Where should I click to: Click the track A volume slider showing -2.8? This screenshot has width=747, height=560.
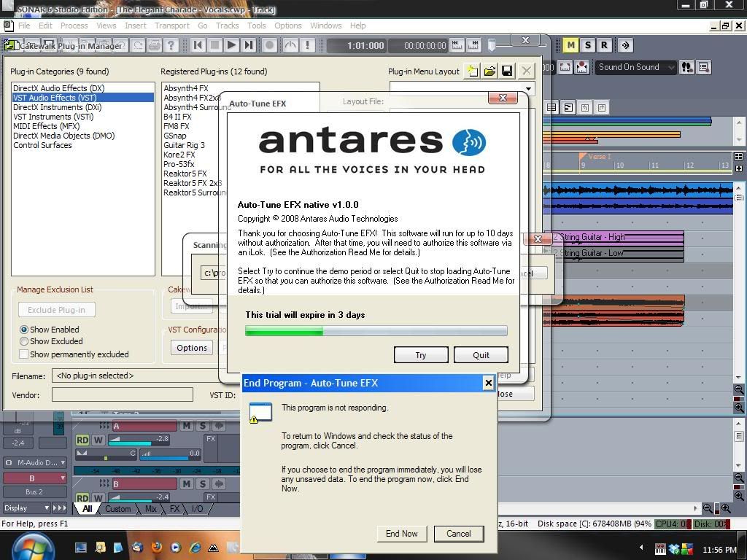coord(139,439)
